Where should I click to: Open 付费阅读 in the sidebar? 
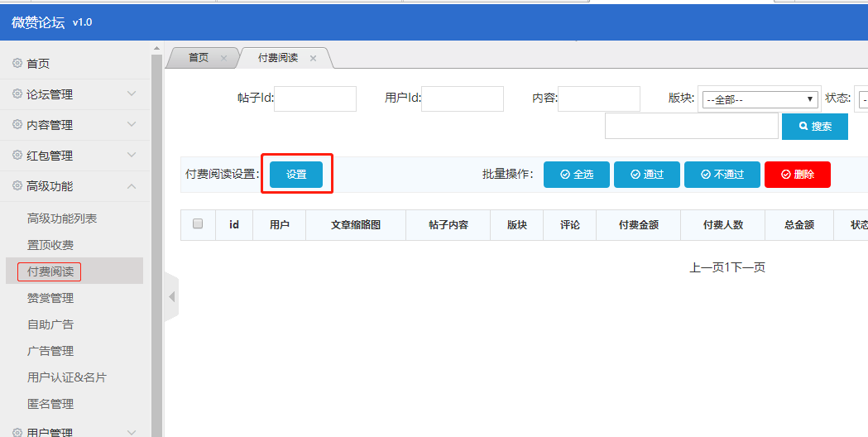click(x=50, y=271)
